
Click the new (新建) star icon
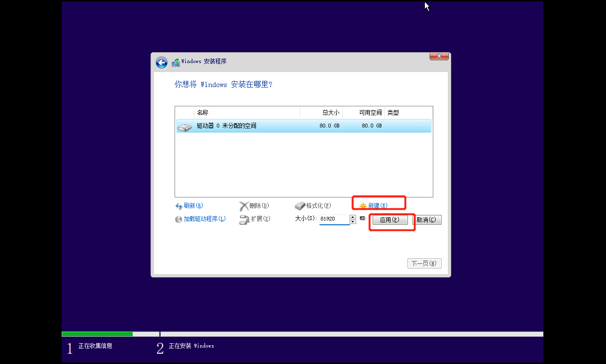pos(363,206)
